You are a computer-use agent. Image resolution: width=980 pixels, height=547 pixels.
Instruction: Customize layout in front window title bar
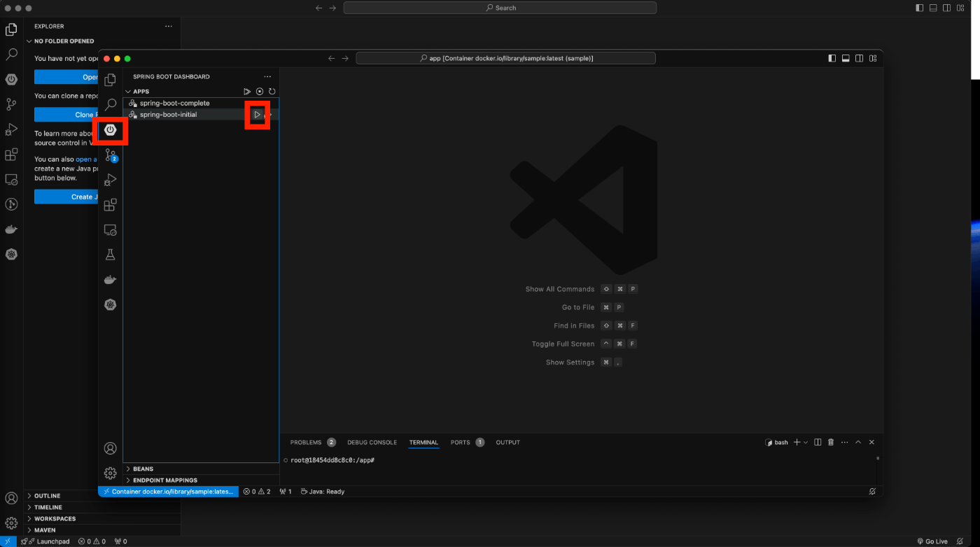pos(872,59)
